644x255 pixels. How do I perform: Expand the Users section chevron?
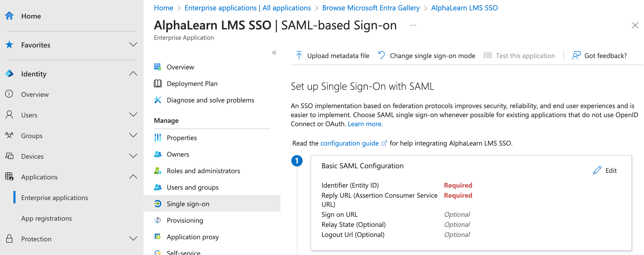(x=133, y=115)
